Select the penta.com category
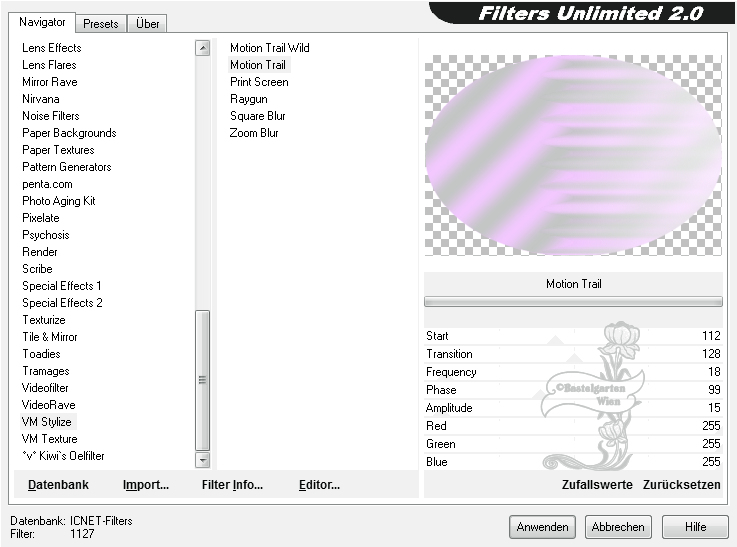 pos(47,184)
